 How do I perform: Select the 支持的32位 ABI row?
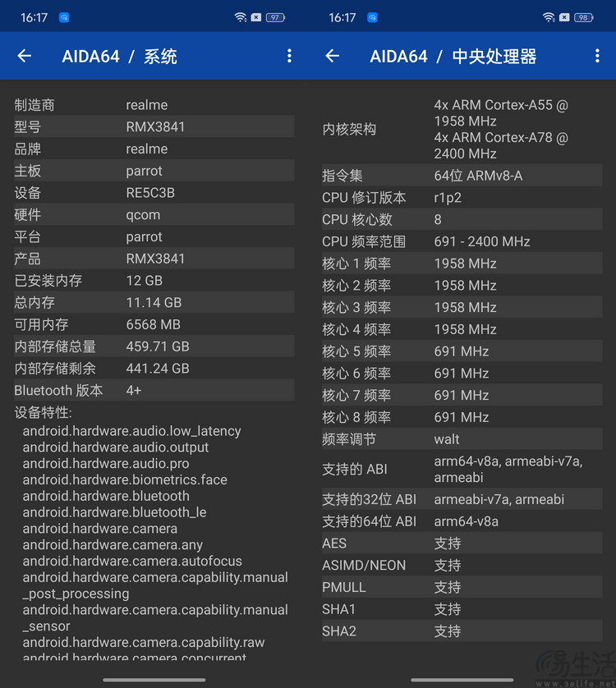tap(462, 499)
